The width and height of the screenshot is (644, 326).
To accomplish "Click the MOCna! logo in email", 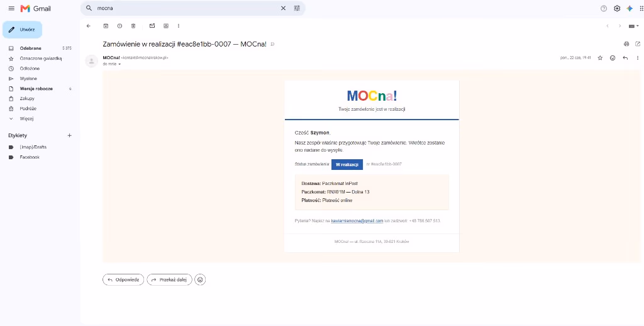I will click(372, 96).
